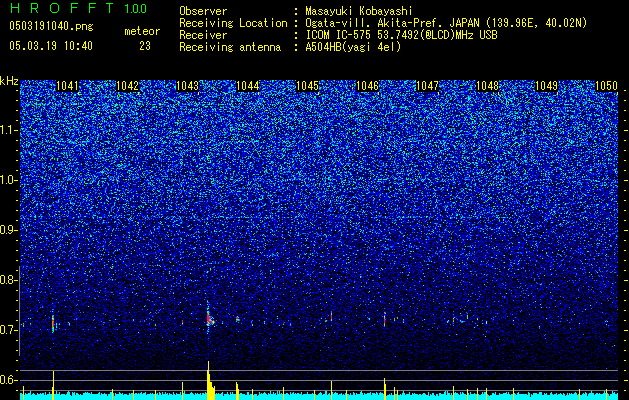Click the 1042 time marker

[128, 86]
